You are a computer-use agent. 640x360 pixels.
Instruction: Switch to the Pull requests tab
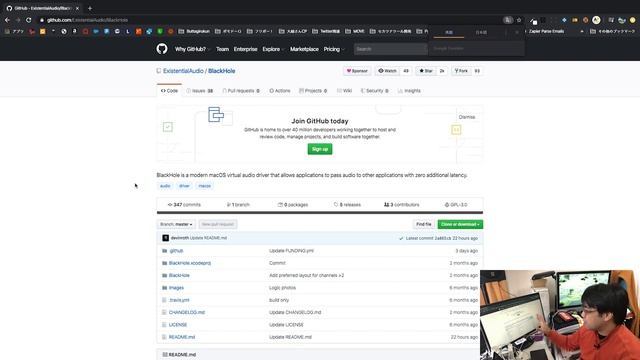click(x=241, y=91)
